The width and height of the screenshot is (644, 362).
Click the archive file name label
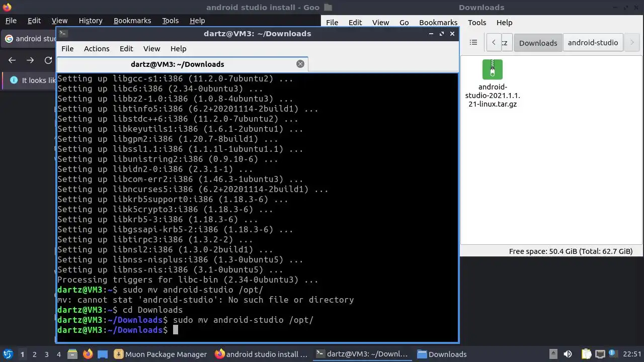(x=492, y=96)
